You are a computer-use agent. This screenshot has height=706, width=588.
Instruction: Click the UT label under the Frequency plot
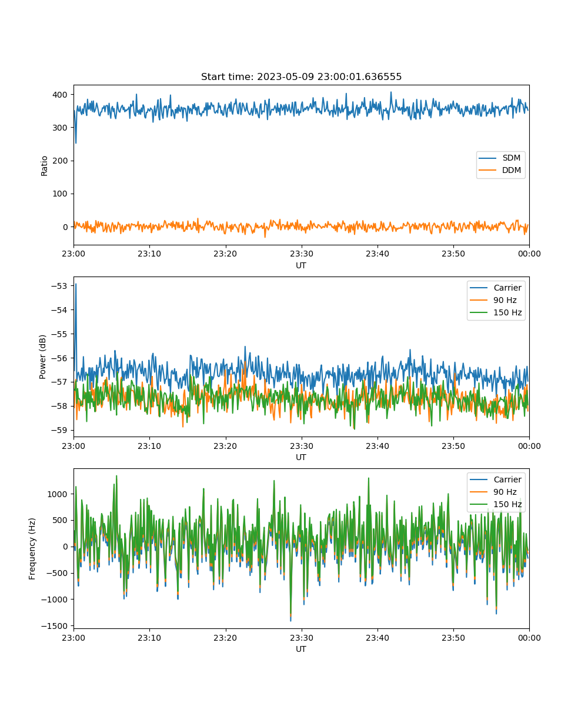pos(301,649)
